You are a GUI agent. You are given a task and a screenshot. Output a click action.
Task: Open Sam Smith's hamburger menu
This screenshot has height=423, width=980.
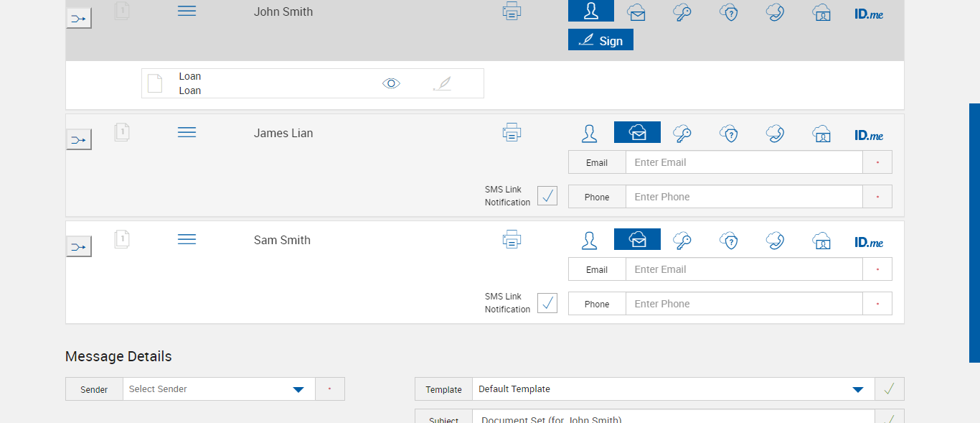[187, 239]
